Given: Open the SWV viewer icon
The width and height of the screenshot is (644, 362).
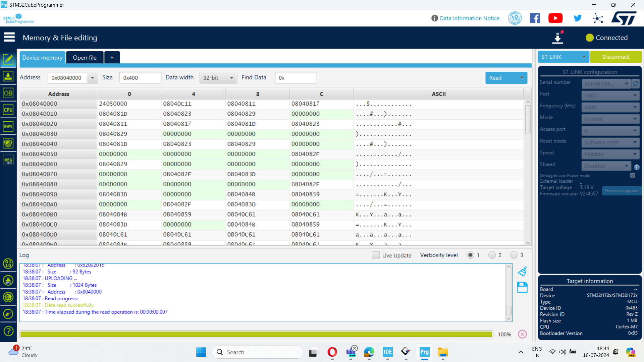Looking at the screenshot, I should (x=8, y=127).
